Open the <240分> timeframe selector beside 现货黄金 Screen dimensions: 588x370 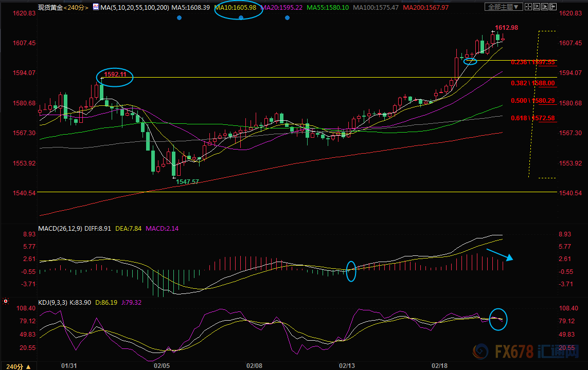75,7
